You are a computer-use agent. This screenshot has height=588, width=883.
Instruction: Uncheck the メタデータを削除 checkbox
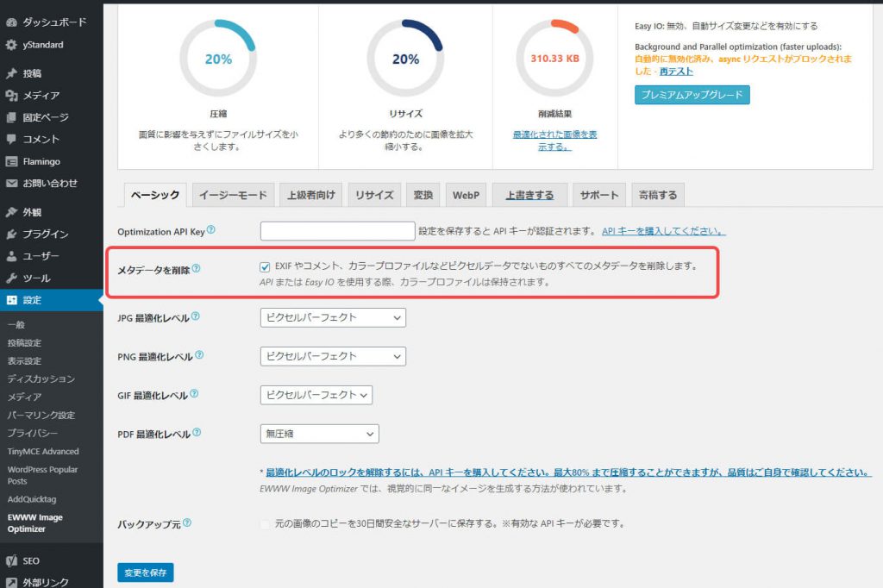pyautogui.click(x=265, y=266)
